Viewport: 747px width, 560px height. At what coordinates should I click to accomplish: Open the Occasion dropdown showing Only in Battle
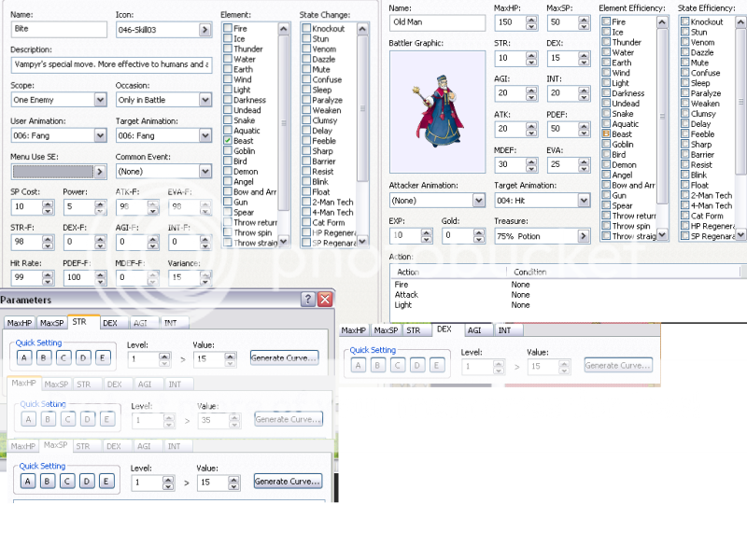(x=204, y=100)
